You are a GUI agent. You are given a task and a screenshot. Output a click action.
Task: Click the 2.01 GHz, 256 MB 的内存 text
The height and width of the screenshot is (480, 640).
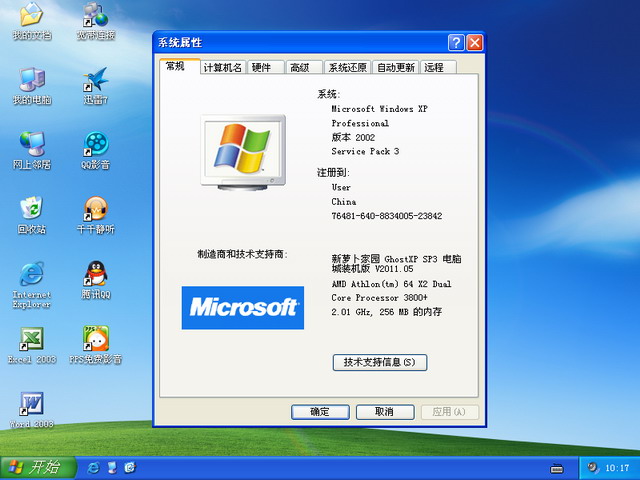(x=387, y=312)
